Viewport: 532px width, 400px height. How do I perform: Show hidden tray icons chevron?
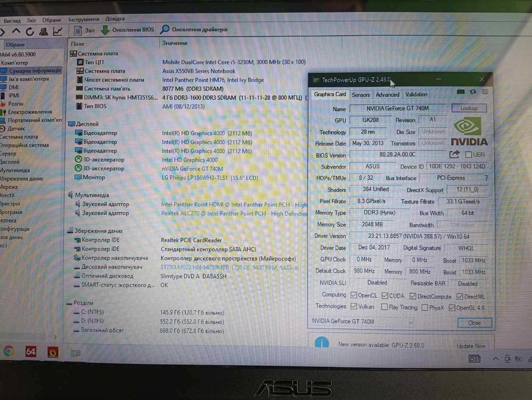495,359
